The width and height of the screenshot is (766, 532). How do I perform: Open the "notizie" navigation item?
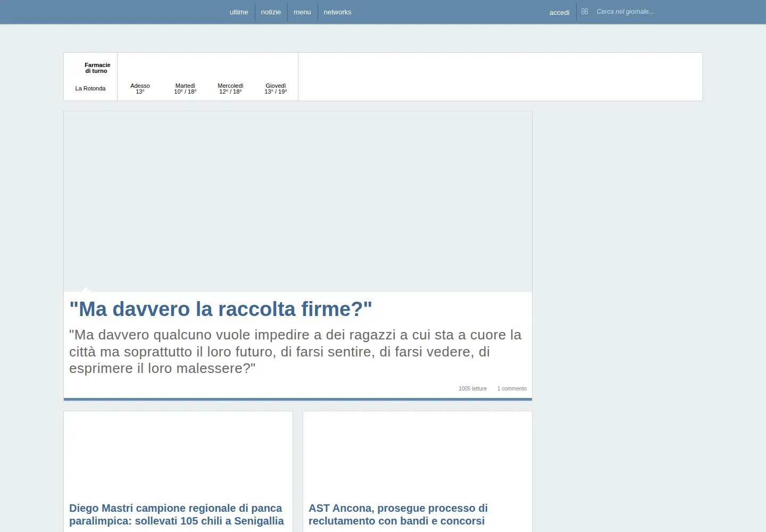[x=271, y=12]
